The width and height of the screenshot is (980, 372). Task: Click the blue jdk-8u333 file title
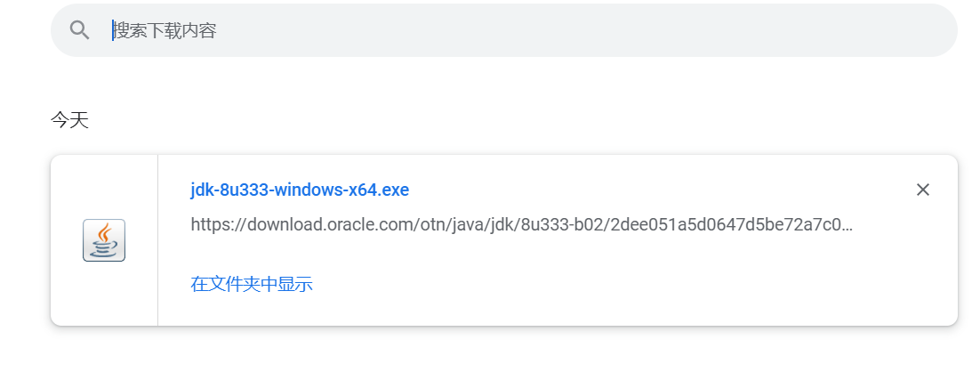(300, 190)
